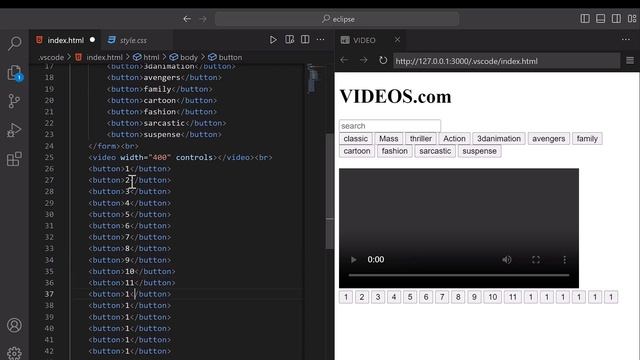Screen dimensions: 640x360
Task: Open the Explorer view icon
Action: 14,73
